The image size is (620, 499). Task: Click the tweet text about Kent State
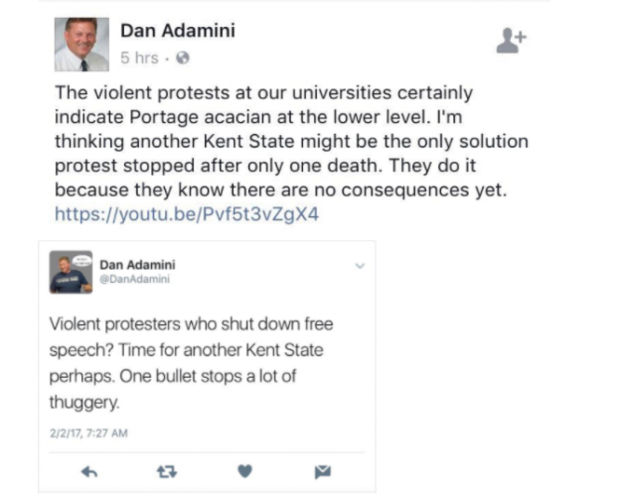pos(191,363)
